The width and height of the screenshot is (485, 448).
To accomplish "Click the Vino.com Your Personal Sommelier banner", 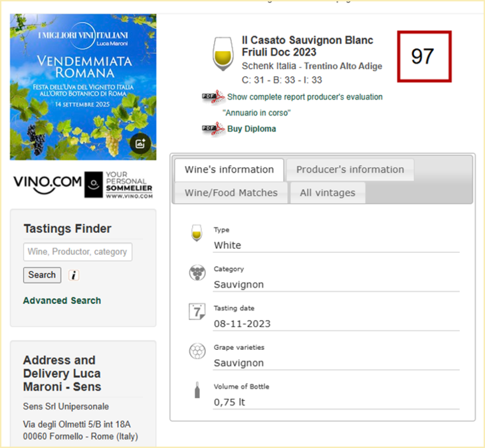I will click(x=83, y=185).
